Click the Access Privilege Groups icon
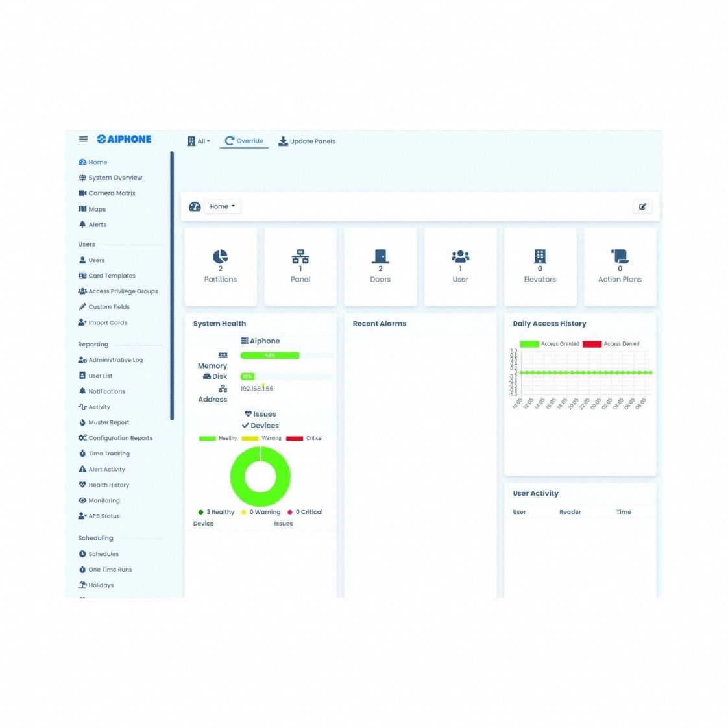 tap(83, 291)
